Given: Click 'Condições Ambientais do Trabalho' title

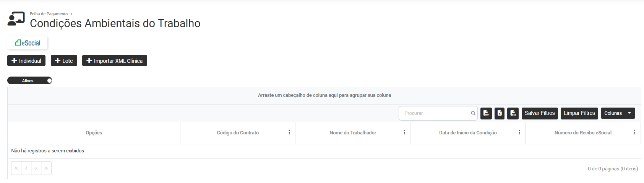Looking at the screenshot, I should click(115, 23).
